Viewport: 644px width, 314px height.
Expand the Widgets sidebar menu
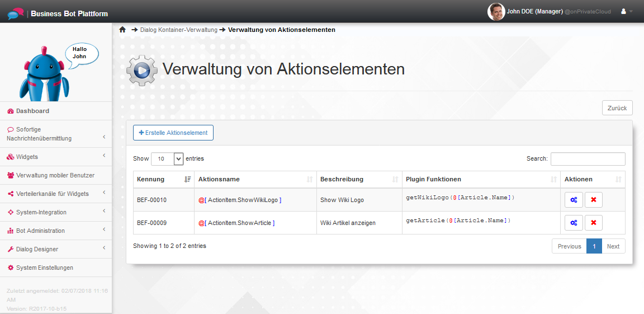[x=56, y=157]
